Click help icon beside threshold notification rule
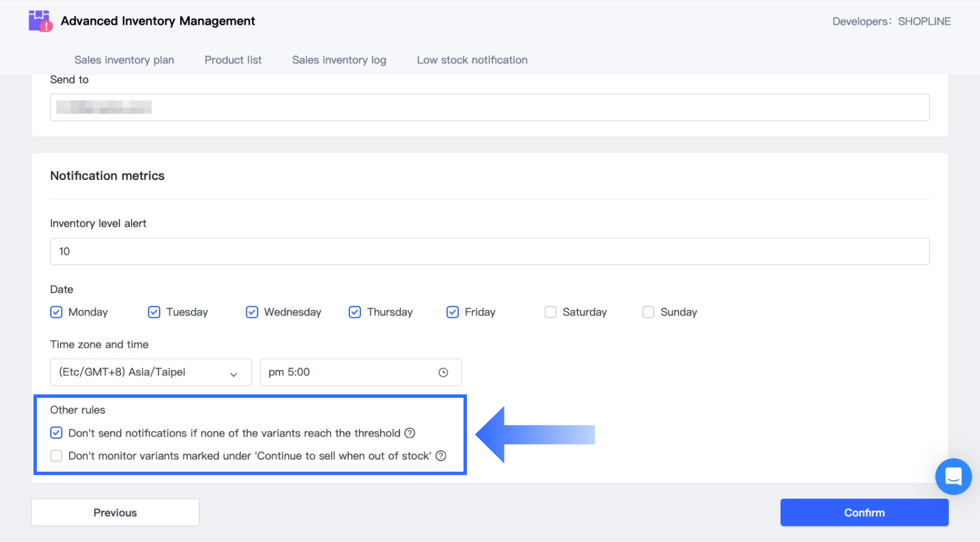This screenshot has width=980, height=542. point(409,433)
